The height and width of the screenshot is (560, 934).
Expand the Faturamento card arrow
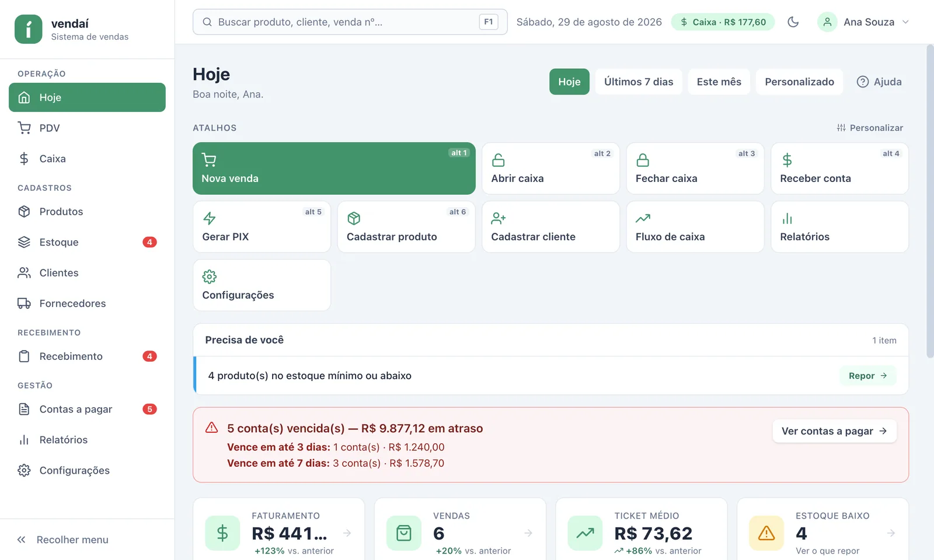tap(347, 533)
